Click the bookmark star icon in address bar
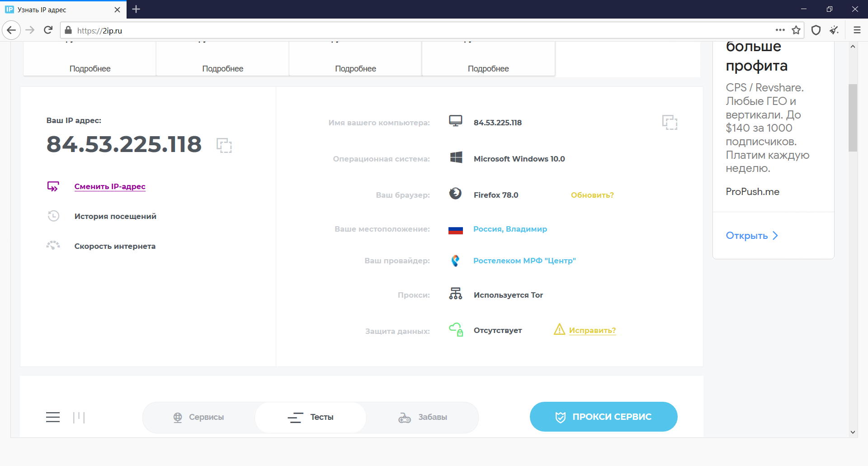This screenshot has height=466, width=868. tap(796, 30)
